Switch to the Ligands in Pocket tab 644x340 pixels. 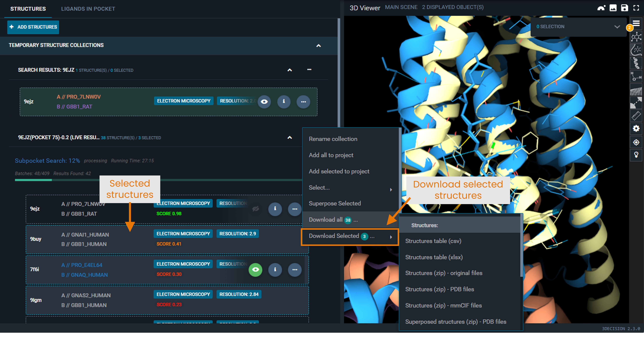pyautogui.click(x=88, y=9)
